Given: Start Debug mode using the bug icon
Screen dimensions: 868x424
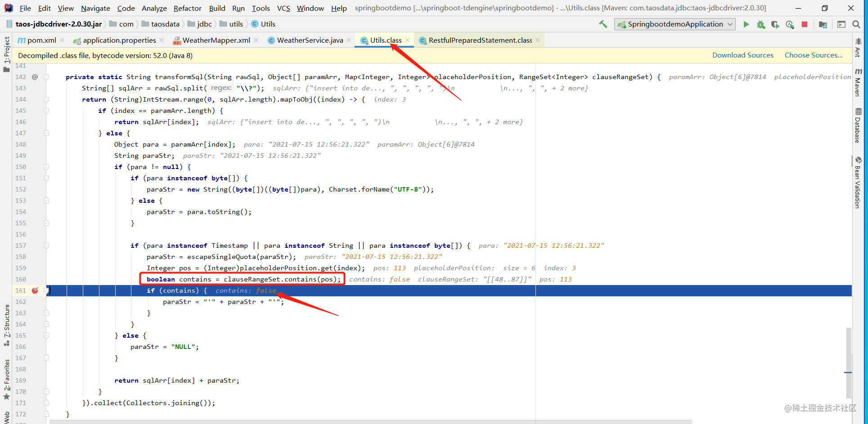Looking at the screenshot, I should (x=761, y=24).
